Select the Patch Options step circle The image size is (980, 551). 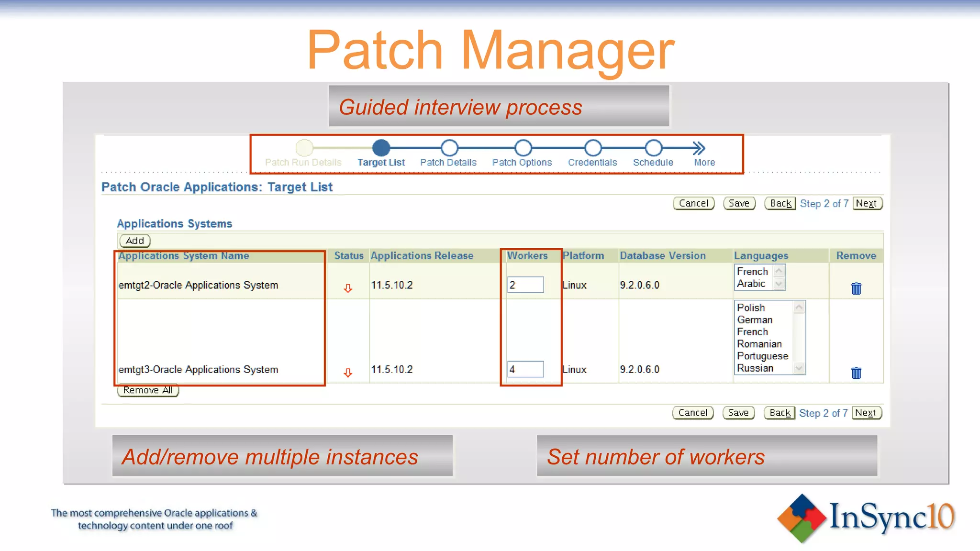point(523,148)
